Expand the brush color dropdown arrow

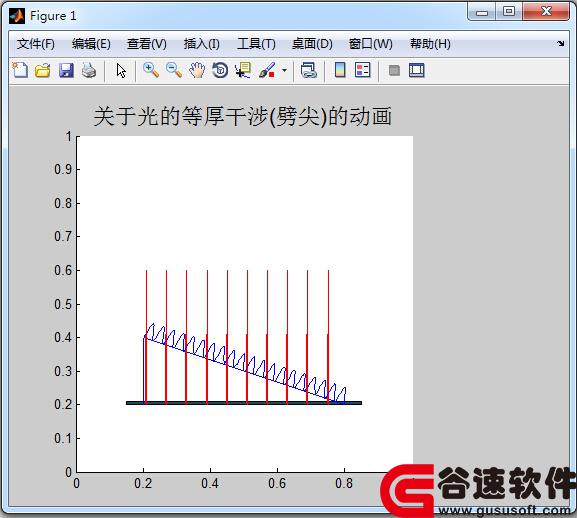click(284, 70)
